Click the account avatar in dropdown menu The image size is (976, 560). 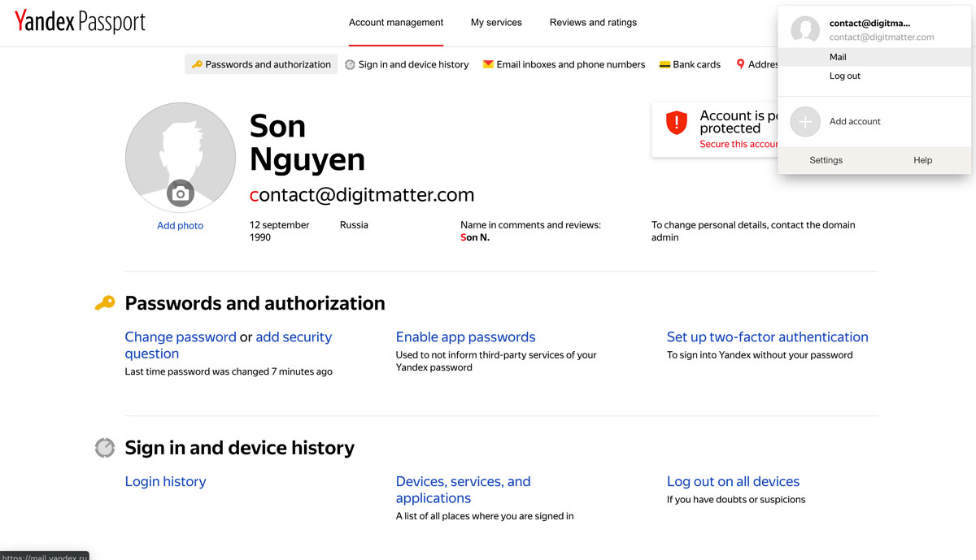805,30
